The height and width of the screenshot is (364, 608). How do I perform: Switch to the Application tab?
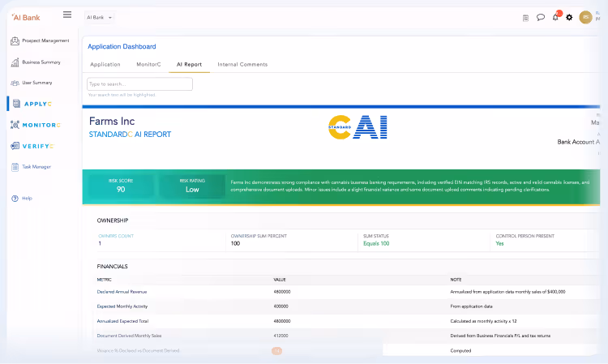click(x=105, y=64)
